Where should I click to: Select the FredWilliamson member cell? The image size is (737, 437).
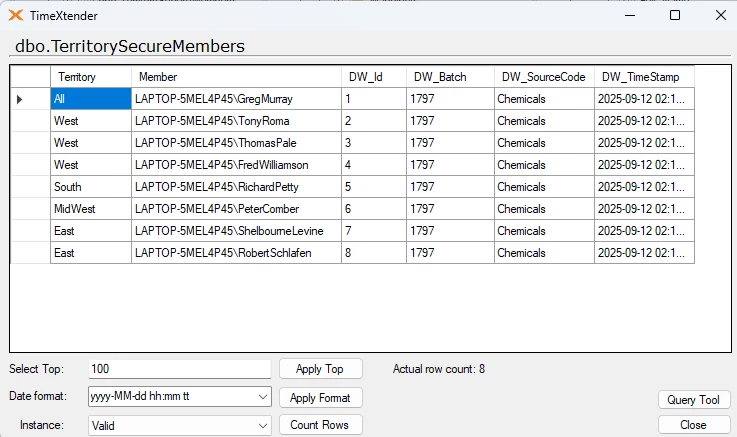tap(236, 165)
